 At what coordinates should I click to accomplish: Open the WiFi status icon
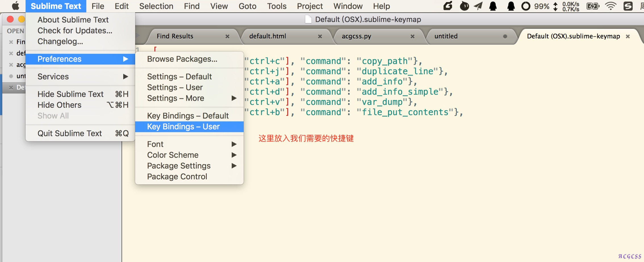[x=610, y=6]
